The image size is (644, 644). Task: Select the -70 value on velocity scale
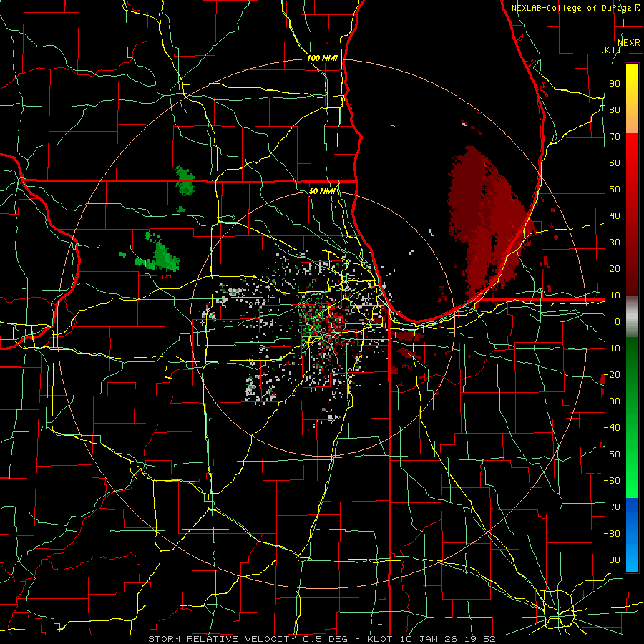tap(612, 507)
